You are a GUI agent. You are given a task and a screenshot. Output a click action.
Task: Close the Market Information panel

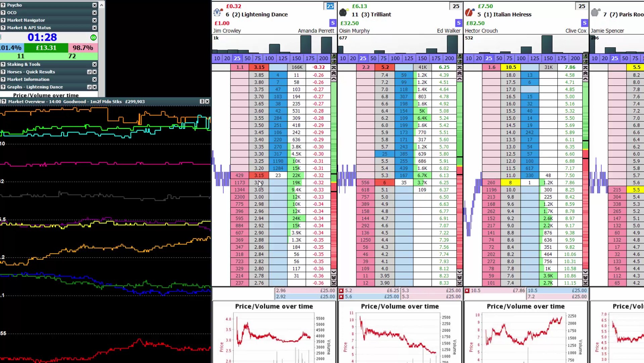[x=95, y=79]
